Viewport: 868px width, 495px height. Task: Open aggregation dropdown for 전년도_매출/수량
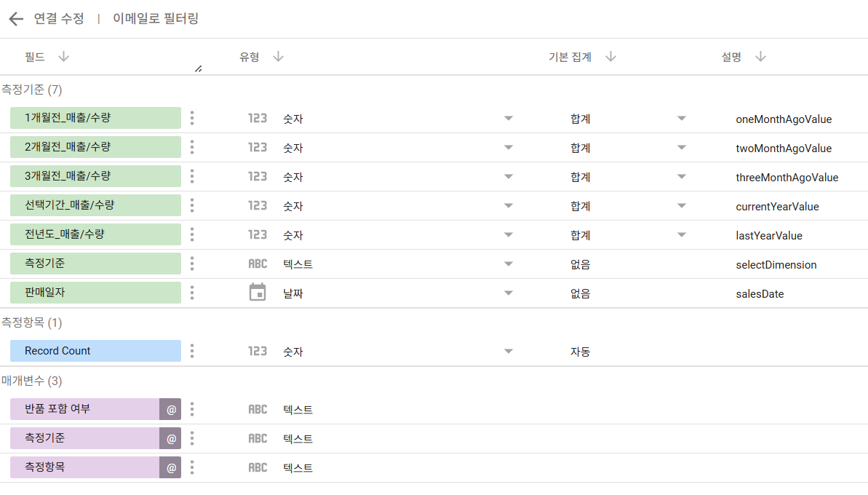coord(682,235)
